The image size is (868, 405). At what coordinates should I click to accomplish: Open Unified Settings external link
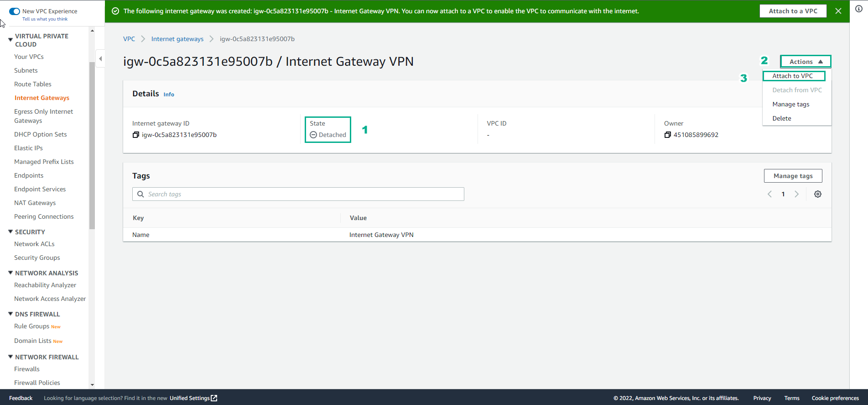(193, 398)
